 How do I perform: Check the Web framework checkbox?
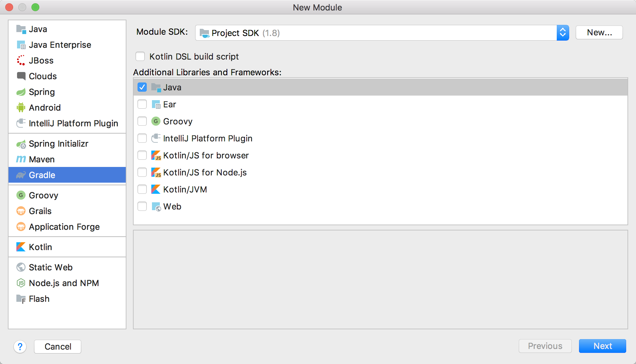click(x=142, y=206)
